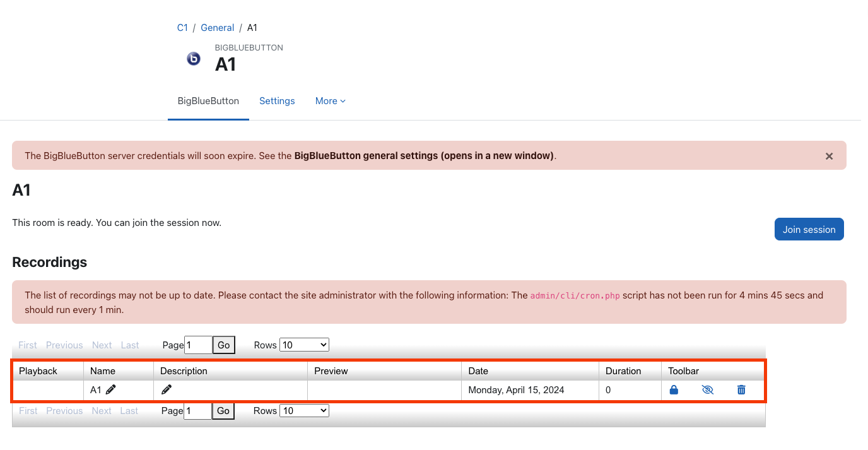Click the room is ready status text
The width and height of the screenshot is (868, 450).
(x=117, y=223)
